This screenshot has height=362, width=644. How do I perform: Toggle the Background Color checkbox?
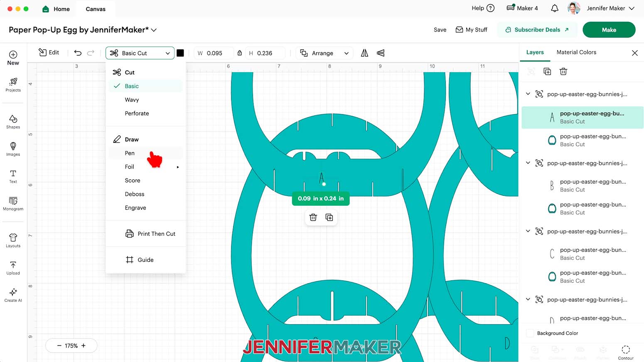(x=530, y=333)
